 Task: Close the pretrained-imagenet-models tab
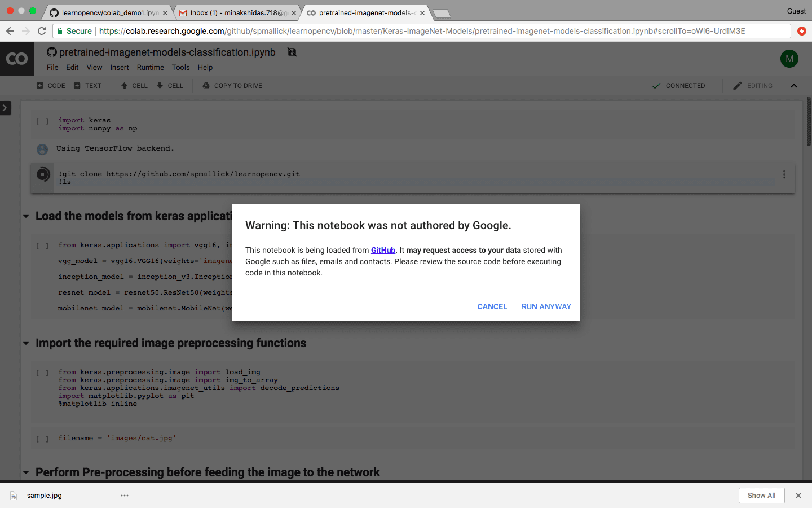click(422, 13)
